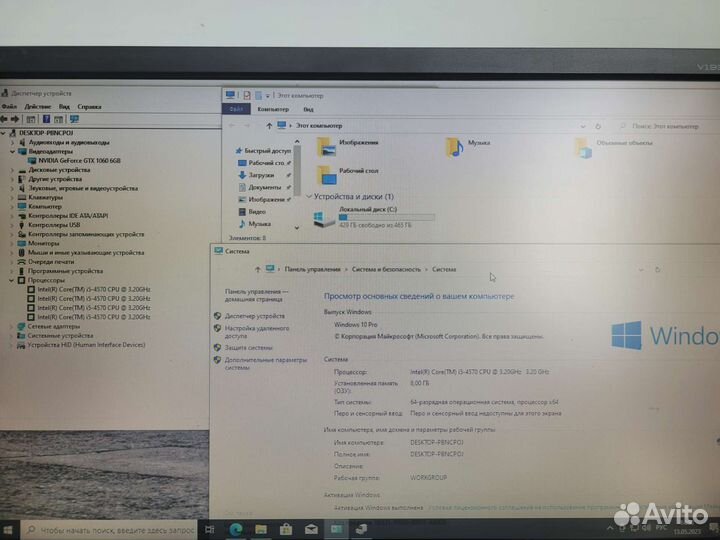720x540 pixels.
Task: Open the Компьютер tab in Explorer ribbon
Action: [x=273, y=109]
